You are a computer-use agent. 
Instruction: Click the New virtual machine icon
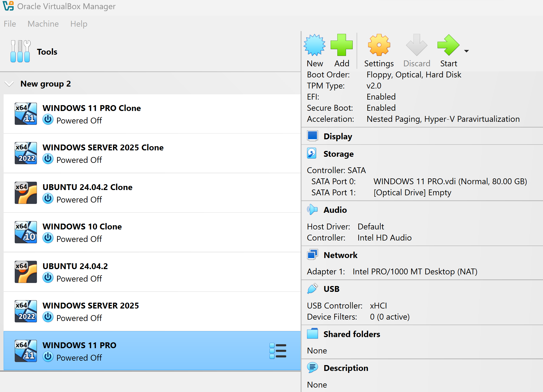click(x=315, y=45)
